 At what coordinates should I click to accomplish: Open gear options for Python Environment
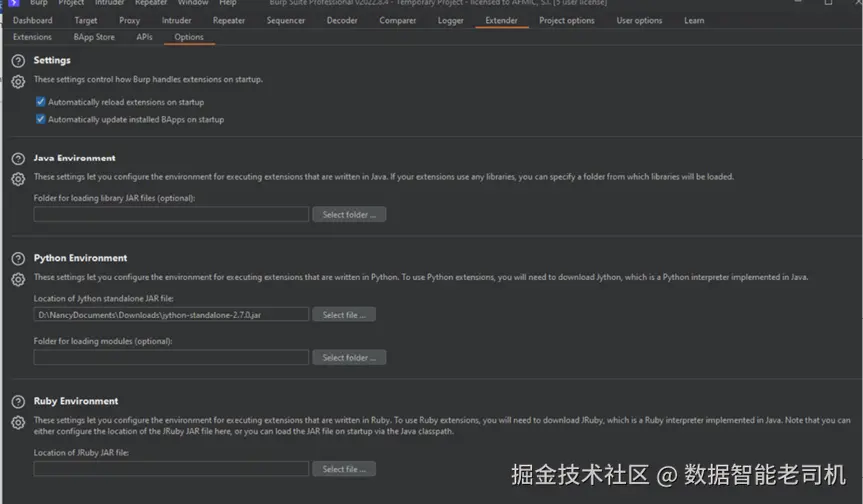(x=18, y=280)
